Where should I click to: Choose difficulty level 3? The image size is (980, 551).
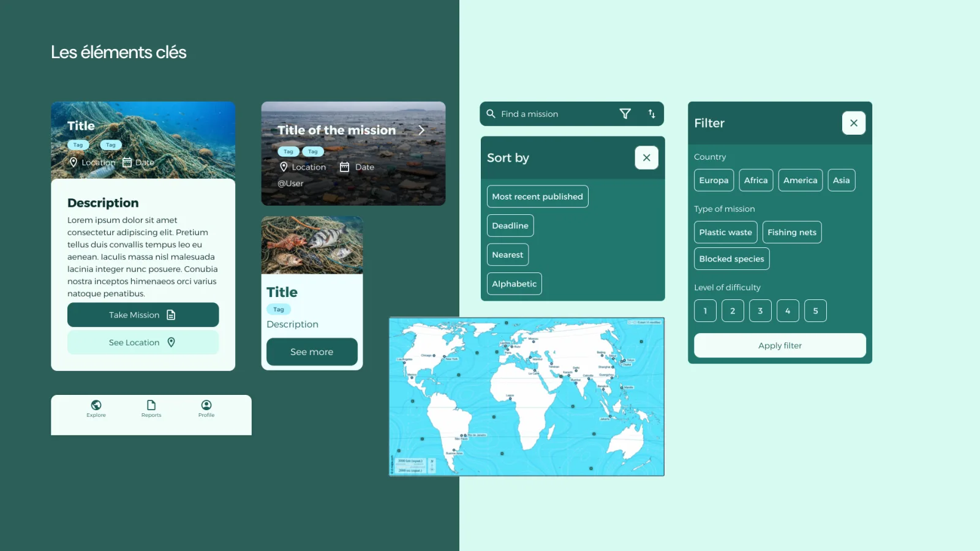click(760, 311)
